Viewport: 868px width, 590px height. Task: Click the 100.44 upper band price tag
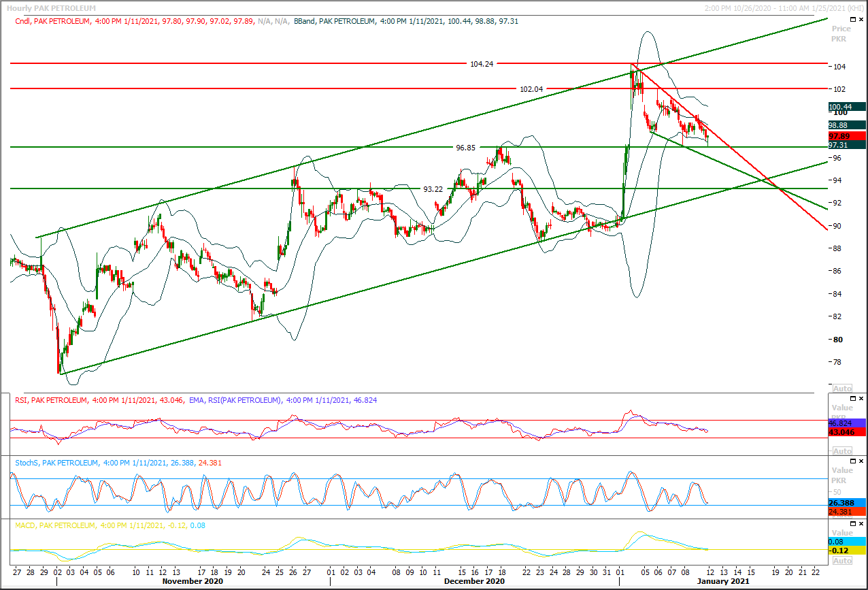(x=846, y=107)
